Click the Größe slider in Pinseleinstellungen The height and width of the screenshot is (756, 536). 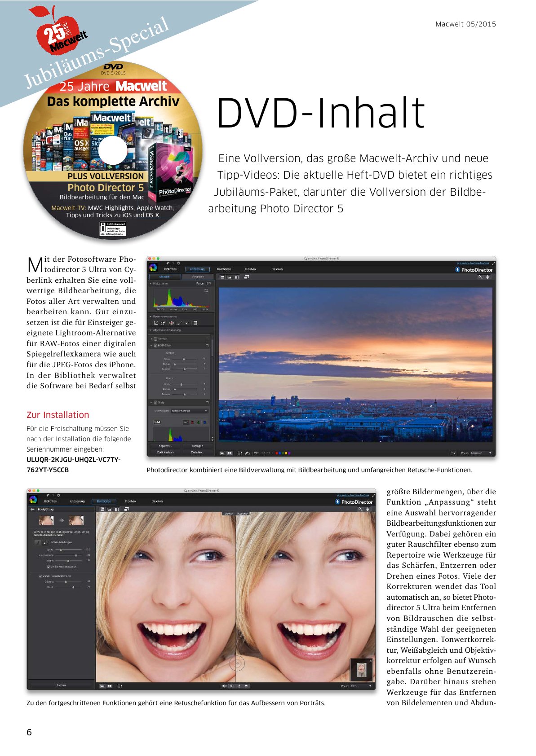[69, 550]
